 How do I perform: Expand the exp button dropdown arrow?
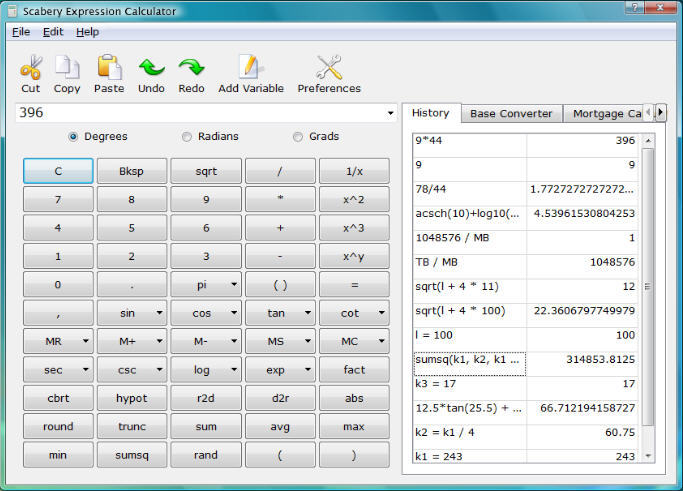click(308, 369)
